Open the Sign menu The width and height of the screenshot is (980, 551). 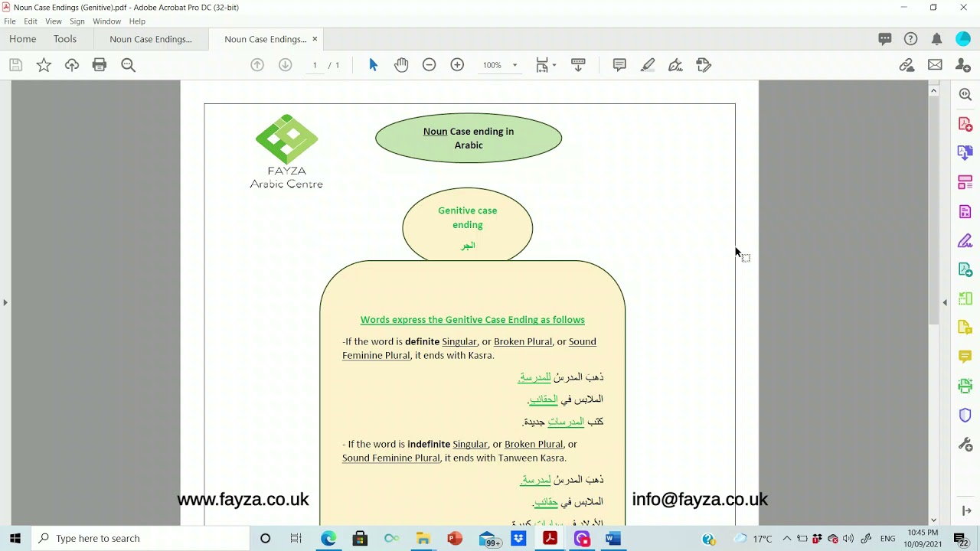77,21
